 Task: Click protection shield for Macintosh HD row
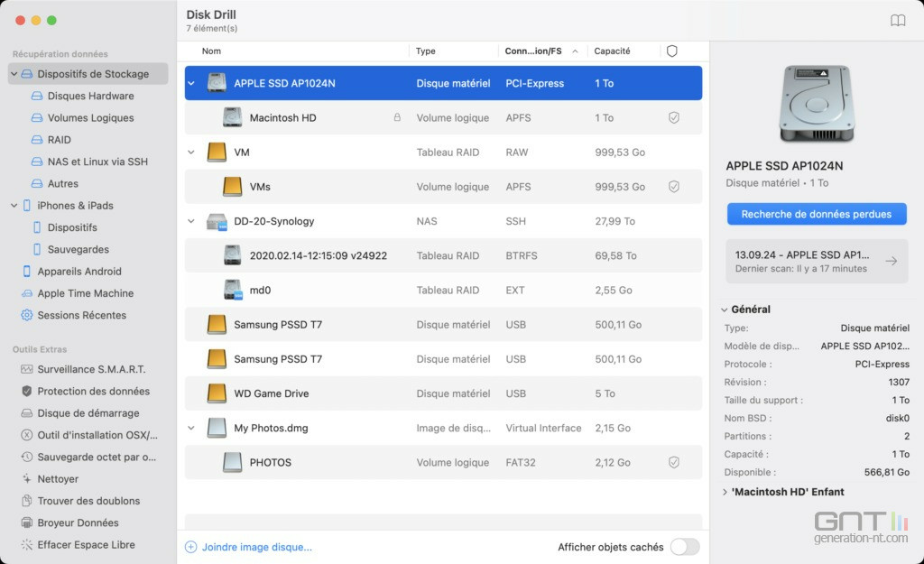click(x=673, y=118)
